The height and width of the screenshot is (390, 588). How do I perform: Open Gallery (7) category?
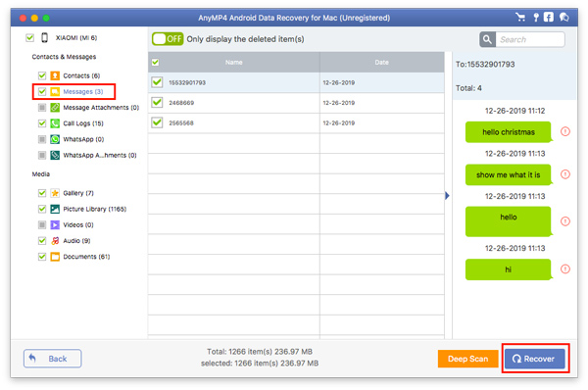(78, 193)
